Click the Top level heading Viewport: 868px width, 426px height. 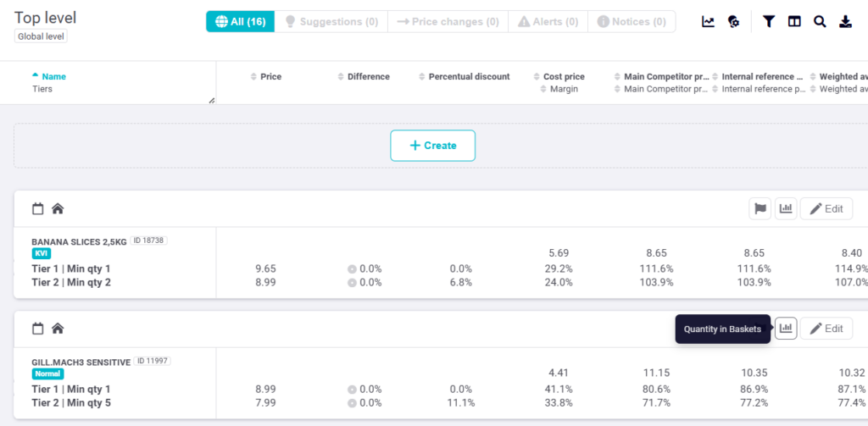tap(46, 18)
